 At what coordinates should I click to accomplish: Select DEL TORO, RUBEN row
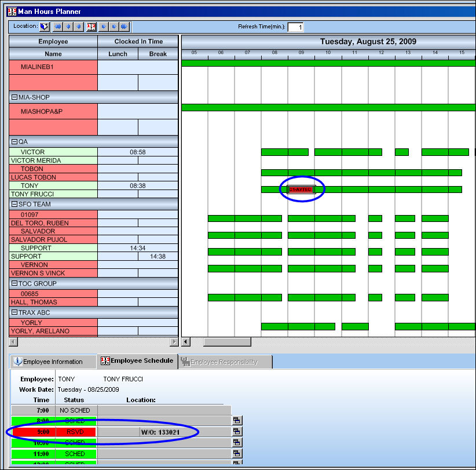coord(53,223)
